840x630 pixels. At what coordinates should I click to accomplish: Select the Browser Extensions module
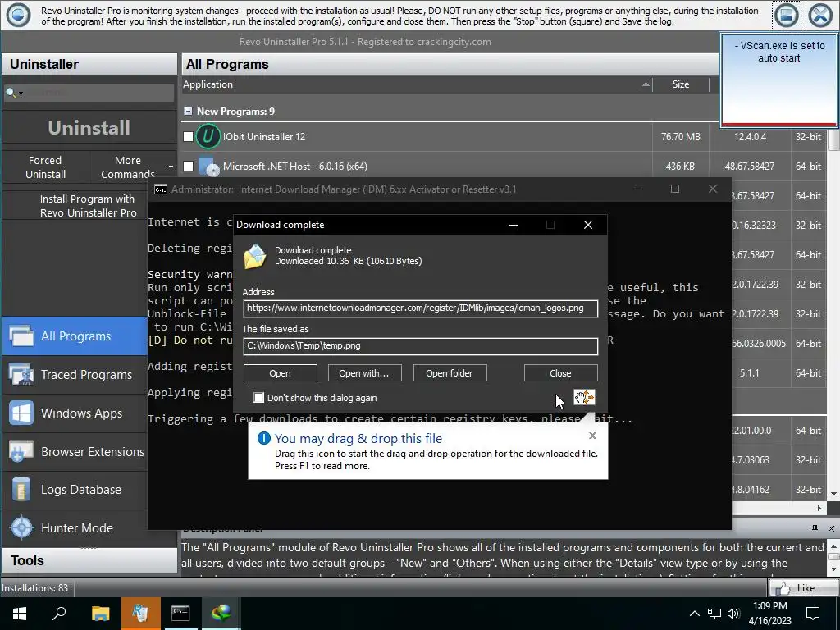coord(75,452)
